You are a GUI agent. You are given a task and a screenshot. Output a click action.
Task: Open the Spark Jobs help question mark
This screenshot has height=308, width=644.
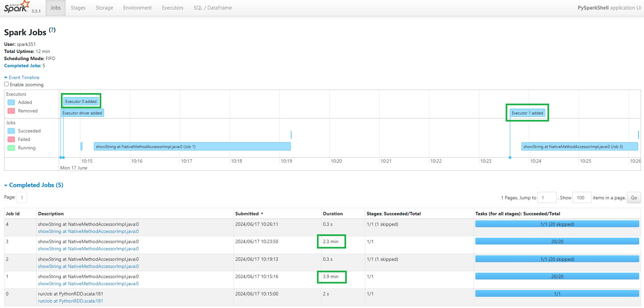pos(52,30)
